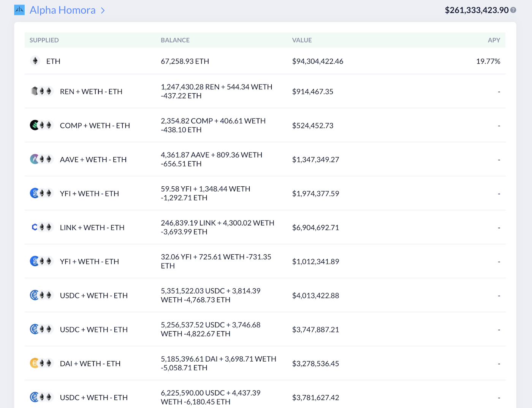Click YFI token icon in the $1,012,341.89 row
The image size is (532, 408).
coord(35,261)
